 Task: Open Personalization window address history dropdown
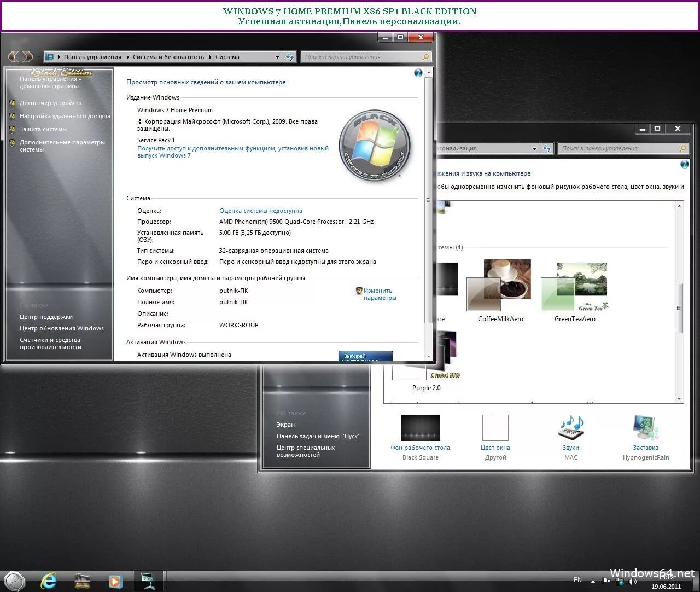(534, 148)
